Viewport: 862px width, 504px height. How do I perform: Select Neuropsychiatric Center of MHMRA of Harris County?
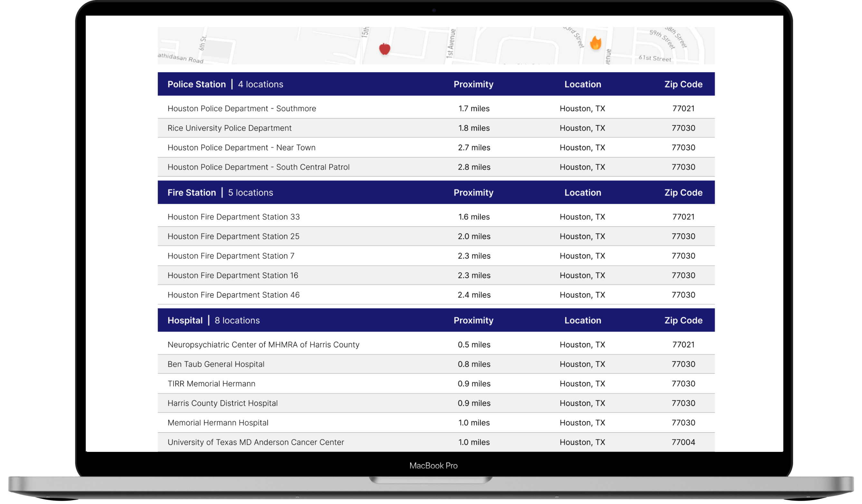pyautogui.click(x=436, y=344)
